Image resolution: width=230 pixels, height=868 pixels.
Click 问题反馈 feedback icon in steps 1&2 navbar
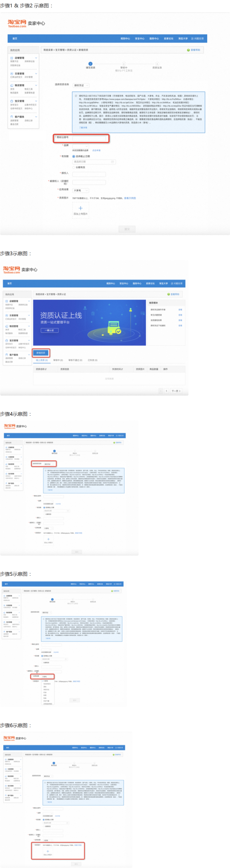192,39
